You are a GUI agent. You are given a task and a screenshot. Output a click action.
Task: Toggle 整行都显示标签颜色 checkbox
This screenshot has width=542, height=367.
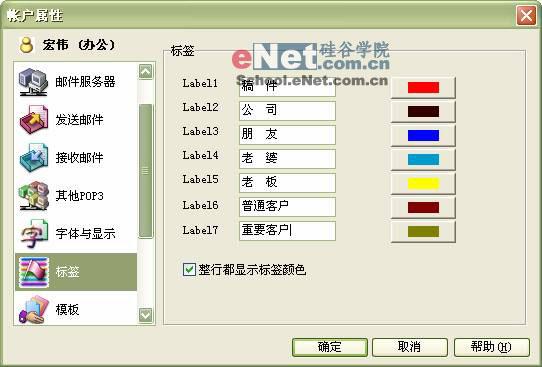pyautogui.click(x=189, y=270)
